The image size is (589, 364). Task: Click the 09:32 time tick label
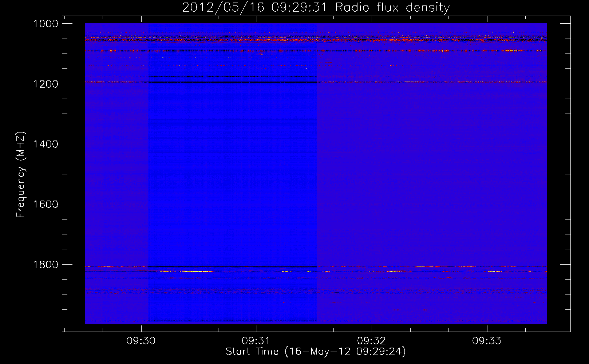[x=371, y=341]
